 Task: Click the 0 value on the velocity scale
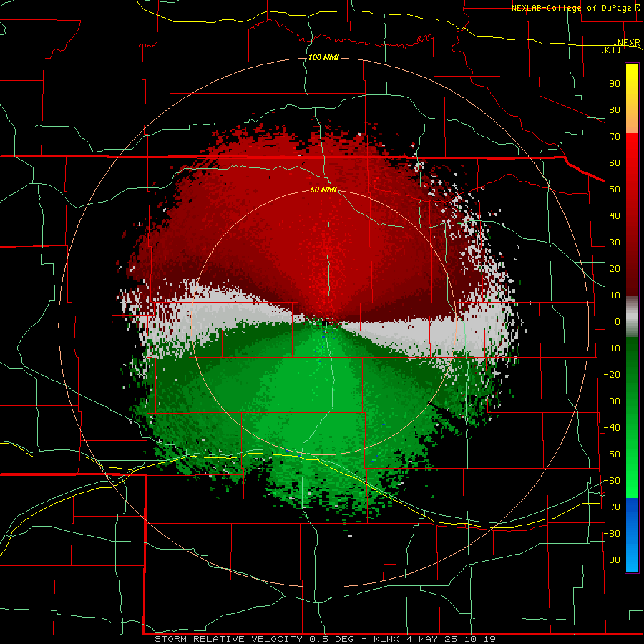[618, 322]
